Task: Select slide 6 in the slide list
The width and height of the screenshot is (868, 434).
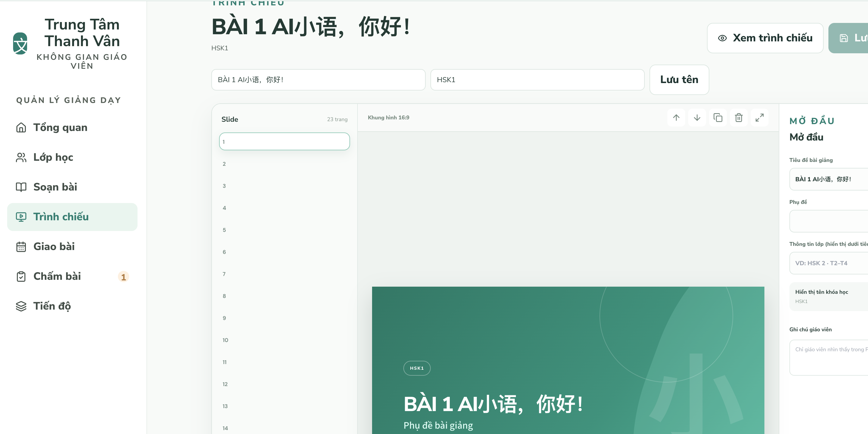Action: (284, 252)
